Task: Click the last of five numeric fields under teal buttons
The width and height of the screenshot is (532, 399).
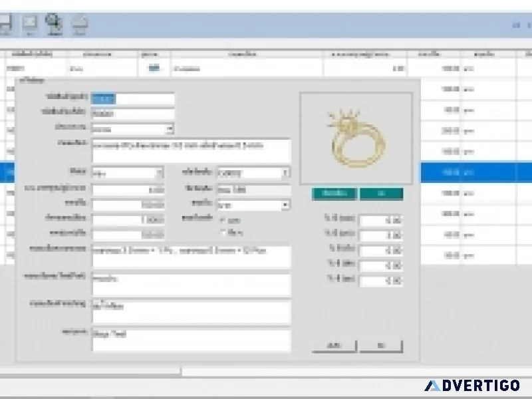Action: pyautogui.click(x=381, y=281)
